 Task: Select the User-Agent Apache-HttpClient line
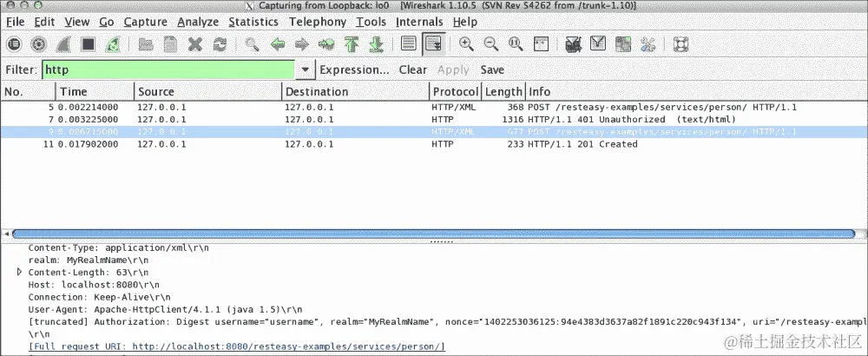[166, 308]
